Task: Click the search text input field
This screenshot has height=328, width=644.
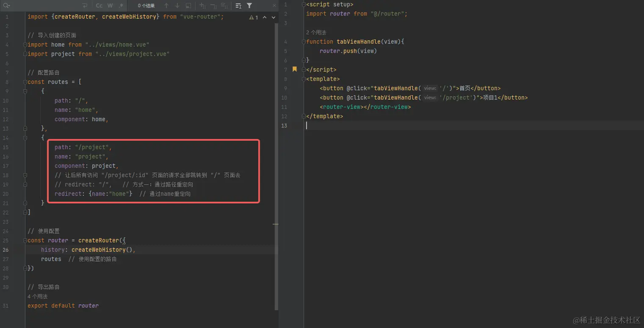Action: (46, 6)
